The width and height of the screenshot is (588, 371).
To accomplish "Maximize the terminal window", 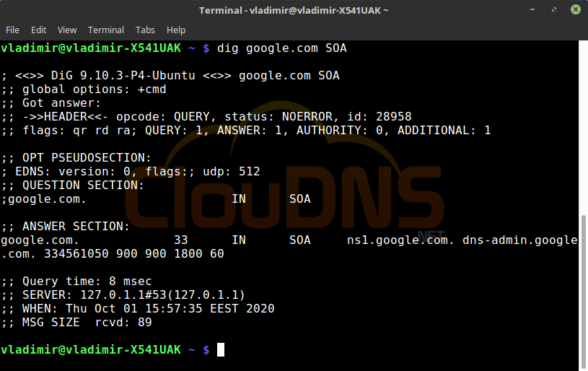I will (x=554, y=9).
